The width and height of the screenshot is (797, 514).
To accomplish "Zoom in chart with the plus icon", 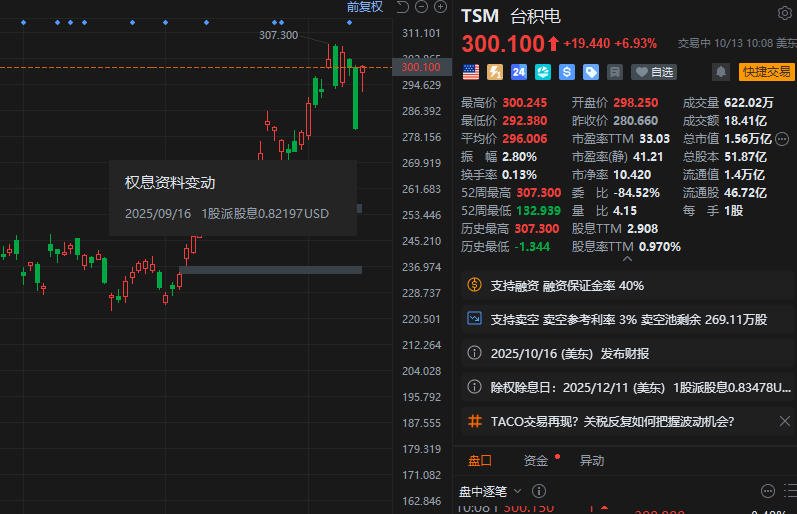I will pyautogui.click(x=440, y=7).
